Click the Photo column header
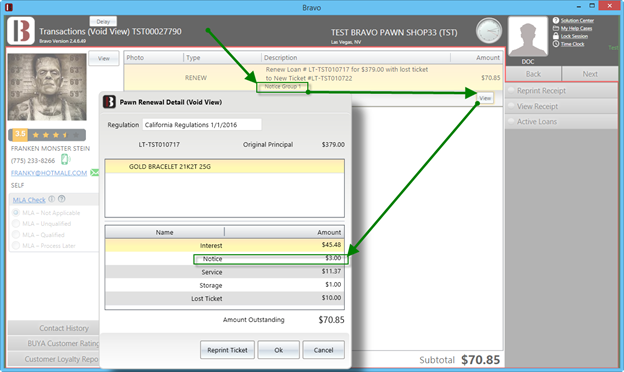The width and height of the screenshot is (624, 372). coord(153,58)
